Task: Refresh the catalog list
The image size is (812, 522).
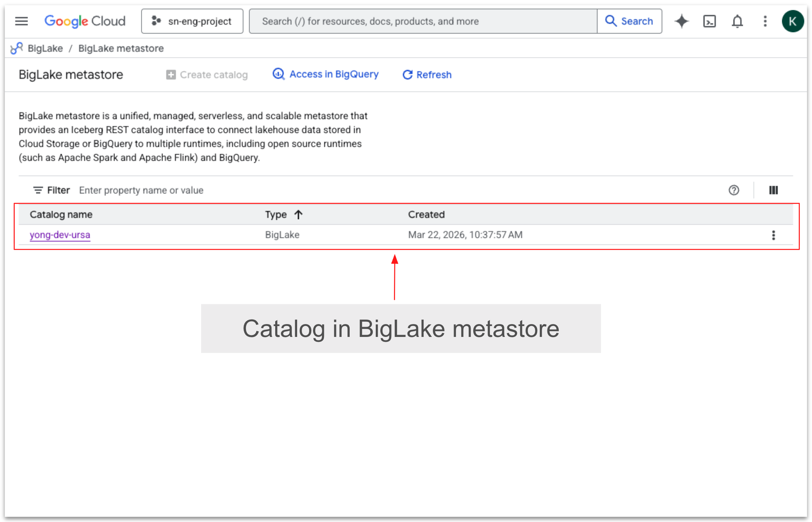Action: 427,75
